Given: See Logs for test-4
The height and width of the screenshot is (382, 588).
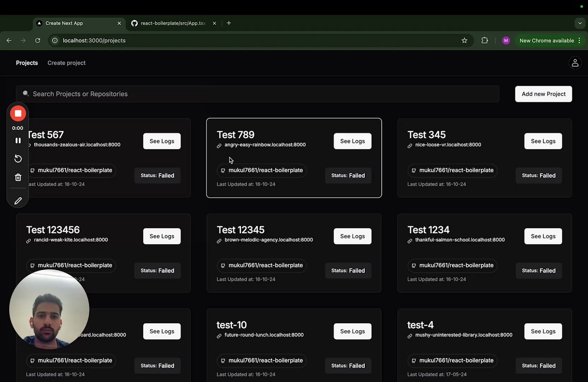Looking at the screenshot, I should coord(543,331).
